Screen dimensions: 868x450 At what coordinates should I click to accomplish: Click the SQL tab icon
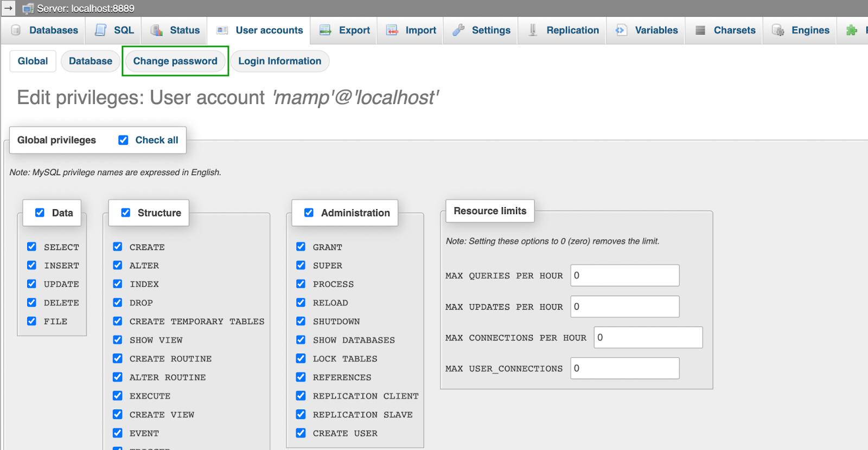(x=101, y=30)
